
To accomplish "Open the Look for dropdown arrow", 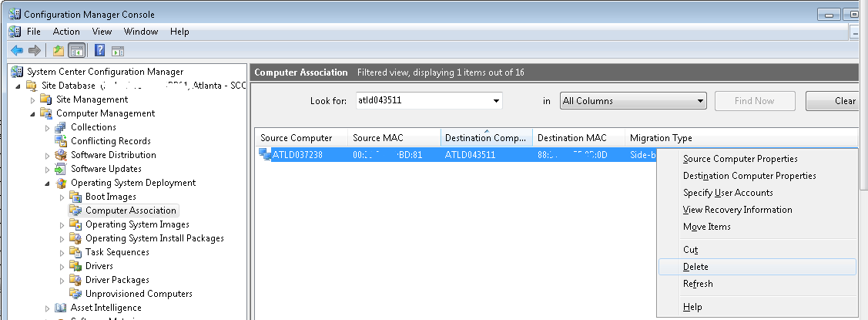I will tap(495, 101).
